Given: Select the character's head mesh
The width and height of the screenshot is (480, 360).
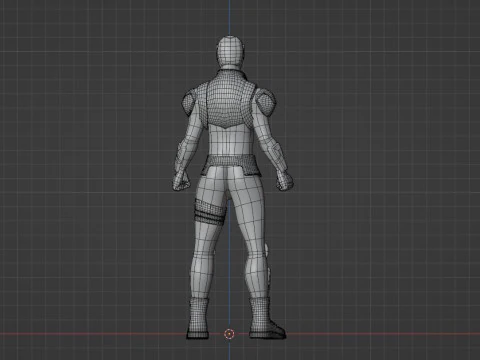Looking at the screenshot, I should (x=229, y=52).
